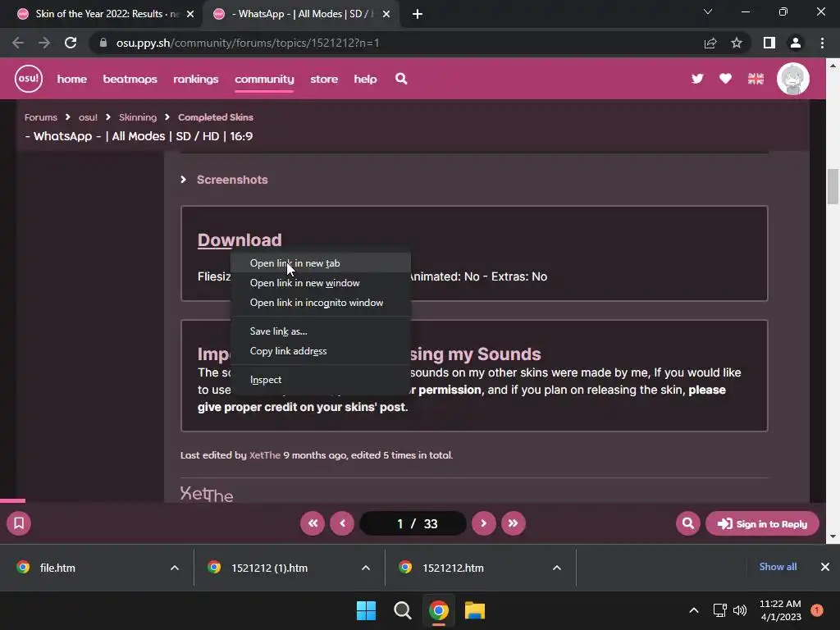Click the page number 1 / 33 field
This screenshot has width=840, height=630.
pyautogui.click(x=413, y=523)
